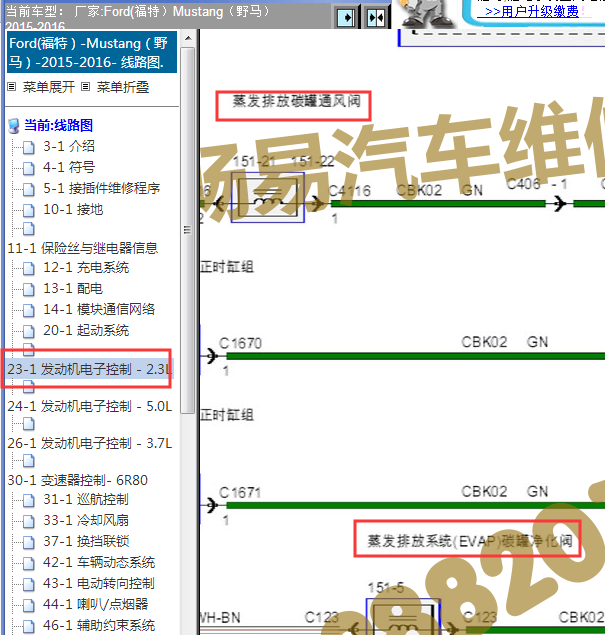Image resolution: width=605 pixels, height=635 pixels.
Task: Click connector label C1670
Action: tap(241, 343)
